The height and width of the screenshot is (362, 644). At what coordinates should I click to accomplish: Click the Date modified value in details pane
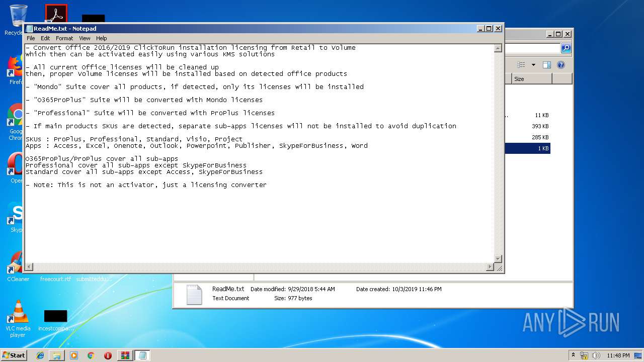click(x=311, y=290)
